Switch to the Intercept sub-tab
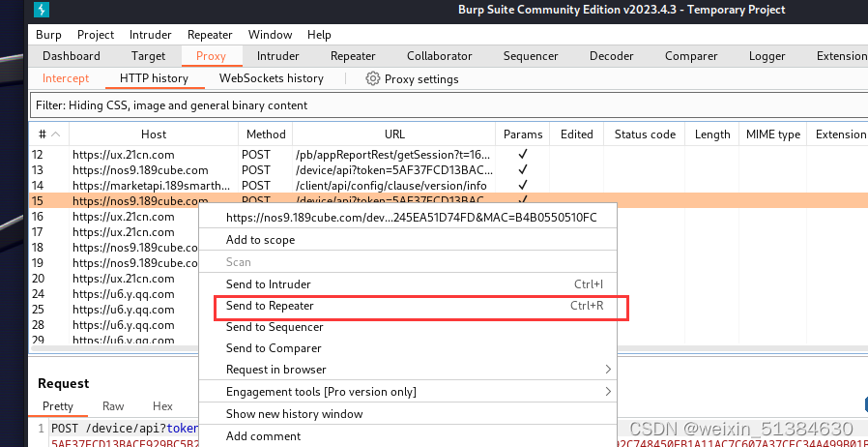868x447 pixels. pyautogui.click(x=66, y=78)
